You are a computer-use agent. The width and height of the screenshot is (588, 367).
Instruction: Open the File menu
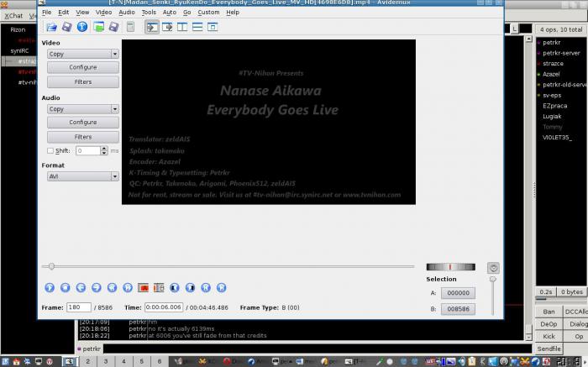point(46,13)
